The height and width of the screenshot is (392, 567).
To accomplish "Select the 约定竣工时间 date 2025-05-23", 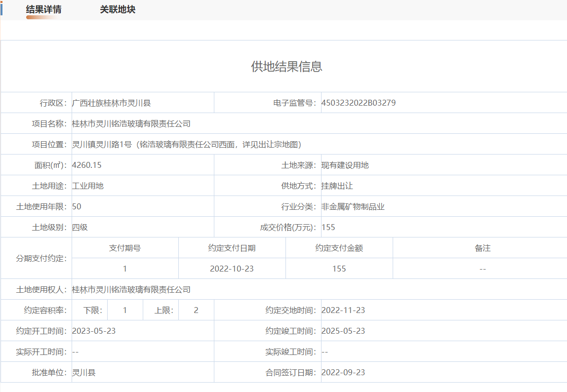I will [x=343, y=331].
